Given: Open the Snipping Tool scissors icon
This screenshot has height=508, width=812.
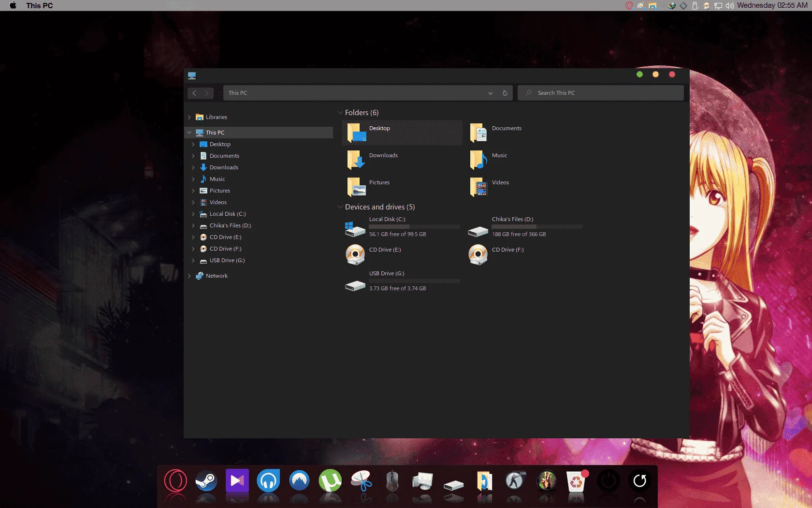Looking at the screenshot, I should (361, 481).
